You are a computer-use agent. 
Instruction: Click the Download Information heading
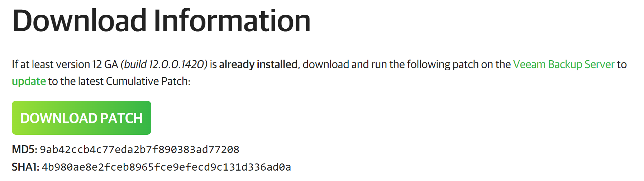[161, 20]
